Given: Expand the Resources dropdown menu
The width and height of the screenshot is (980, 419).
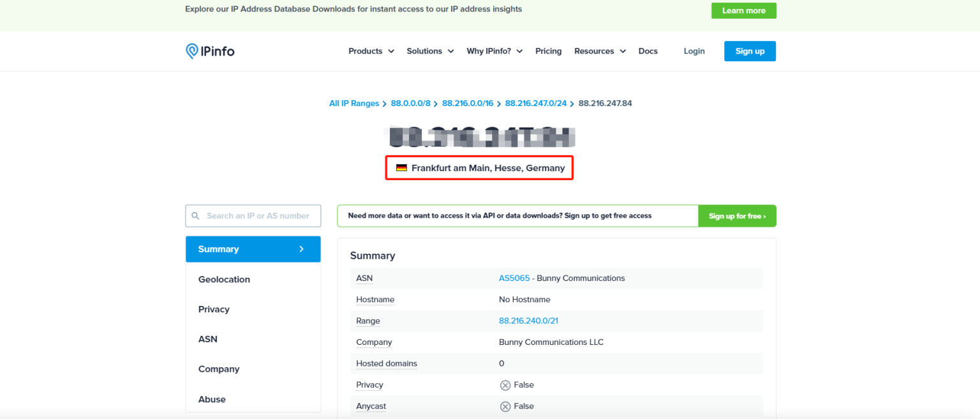Looking at the screenshot, I should coord(600,51).
